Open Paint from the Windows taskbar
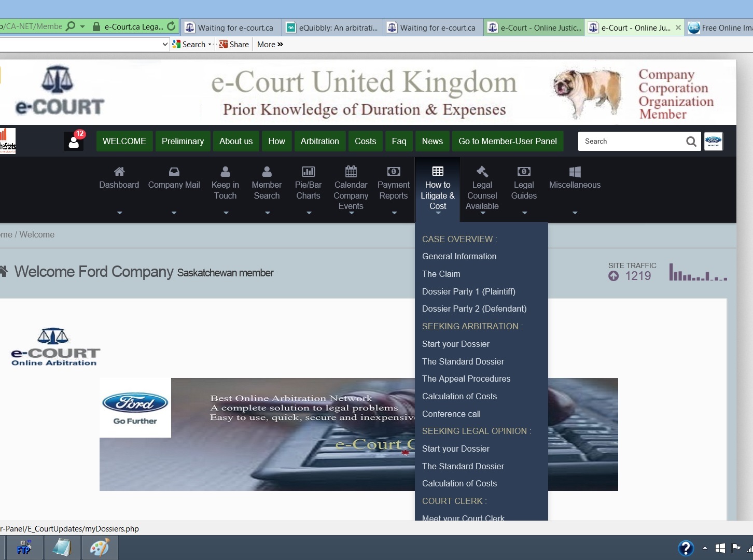Screen dimensions: 753x560 click(x=99, y=548)
